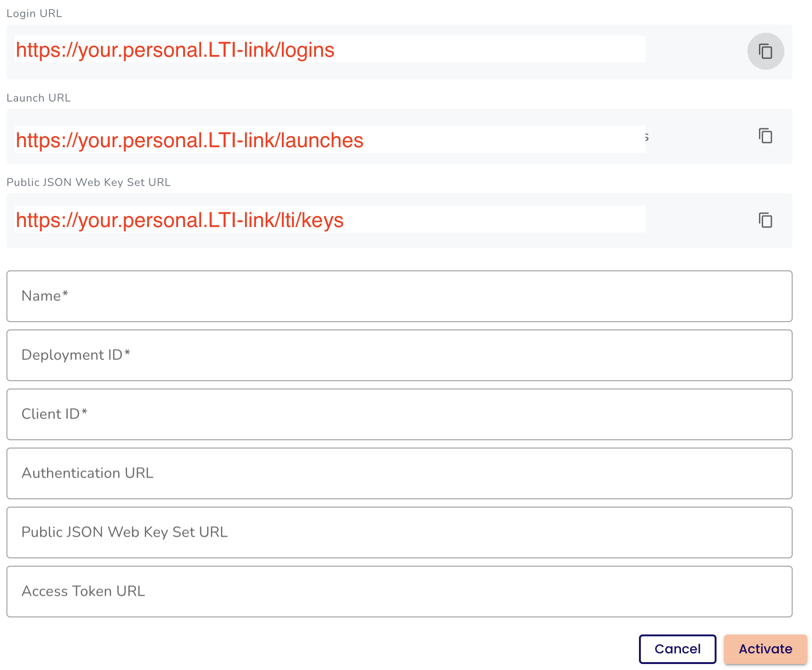Focus the empty Public JSON Web Key Set URL field
The width and height of the screenshot is (812, 670).
click(400, 532)
